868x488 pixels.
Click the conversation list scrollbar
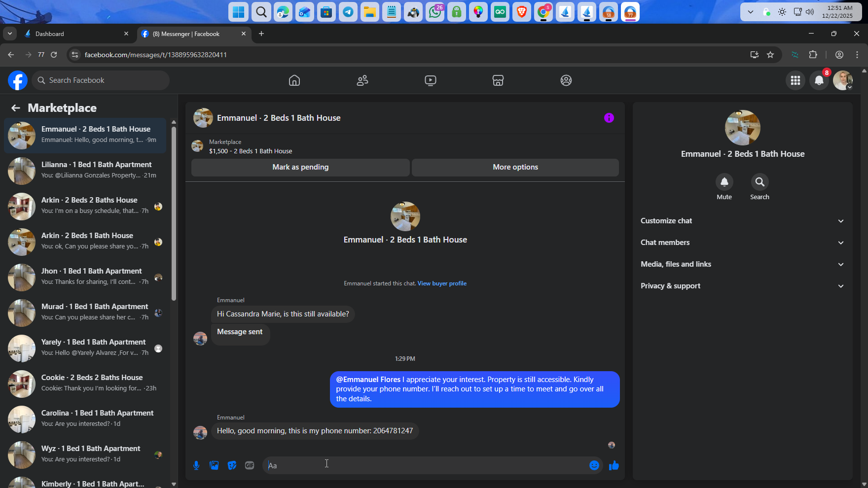point(174,213)
